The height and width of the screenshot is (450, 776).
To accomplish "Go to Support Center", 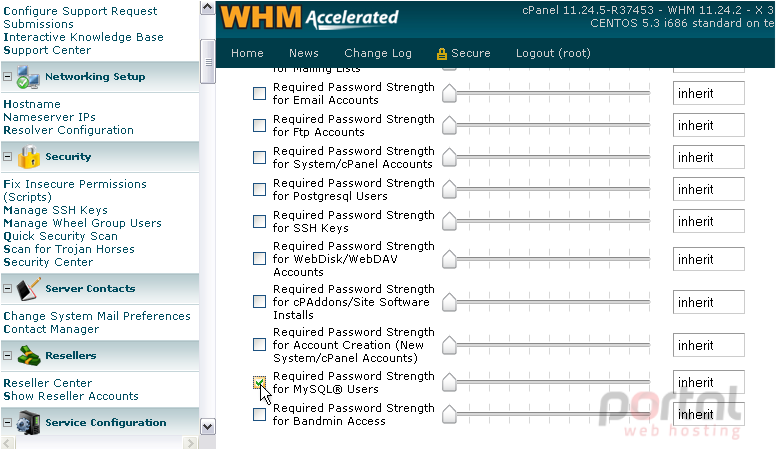I will coord(47,50).
